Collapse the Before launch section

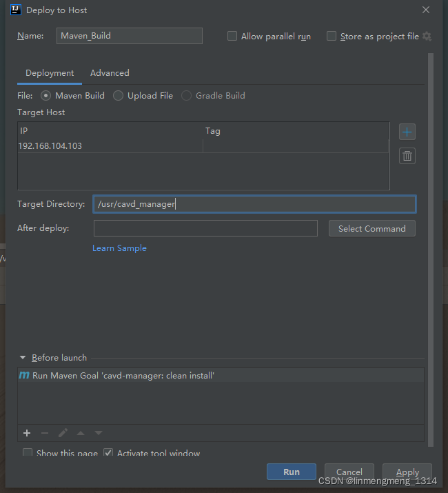[23, 357]
